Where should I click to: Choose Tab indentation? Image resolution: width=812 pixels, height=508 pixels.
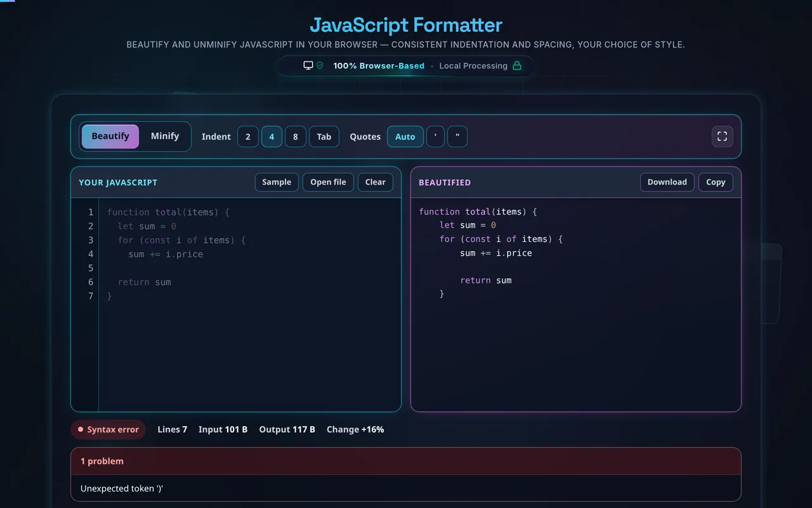click(x=324, y=137)
